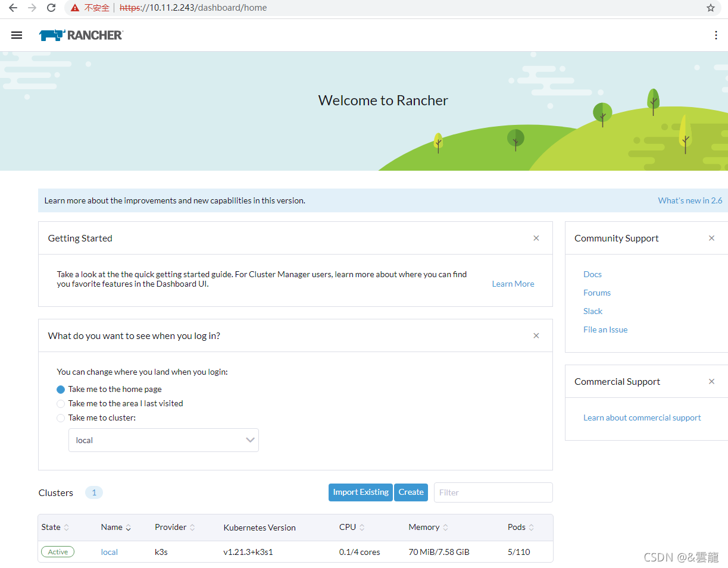
Task: Open the Slack link
Action: (593, 311)
